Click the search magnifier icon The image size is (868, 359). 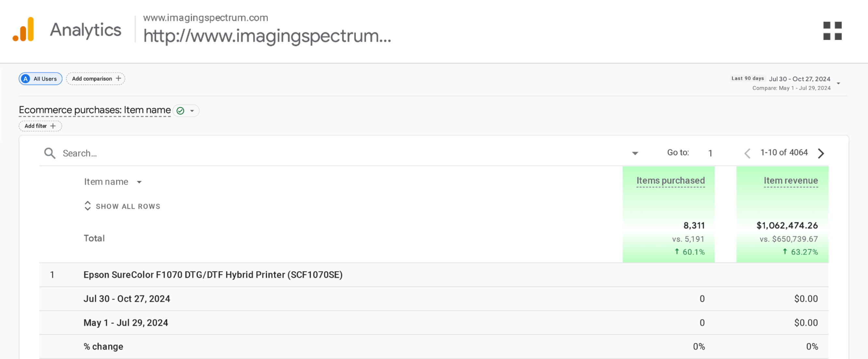point(49,153)
